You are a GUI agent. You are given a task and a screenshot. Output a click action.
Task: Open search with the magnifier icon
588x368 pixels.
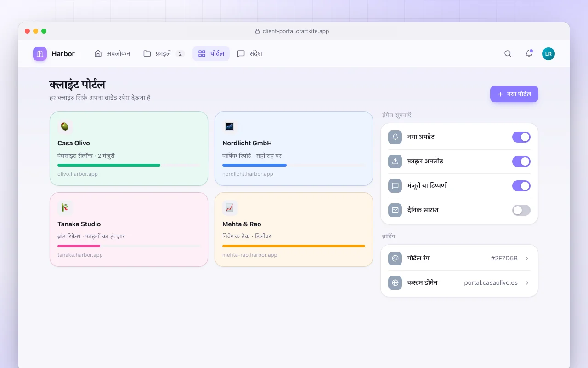(508, 54)
